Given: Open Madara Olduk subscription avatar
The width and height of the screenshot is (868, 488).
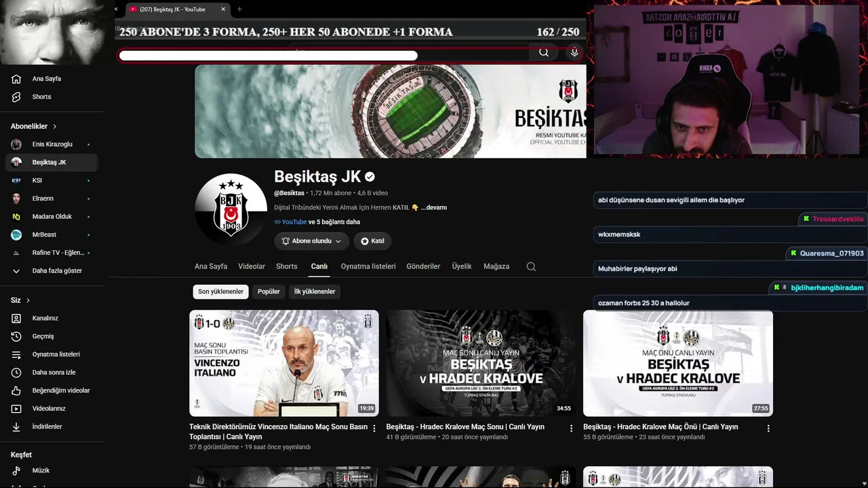Looking at the screenshot, I should click(x=16, y=217).
